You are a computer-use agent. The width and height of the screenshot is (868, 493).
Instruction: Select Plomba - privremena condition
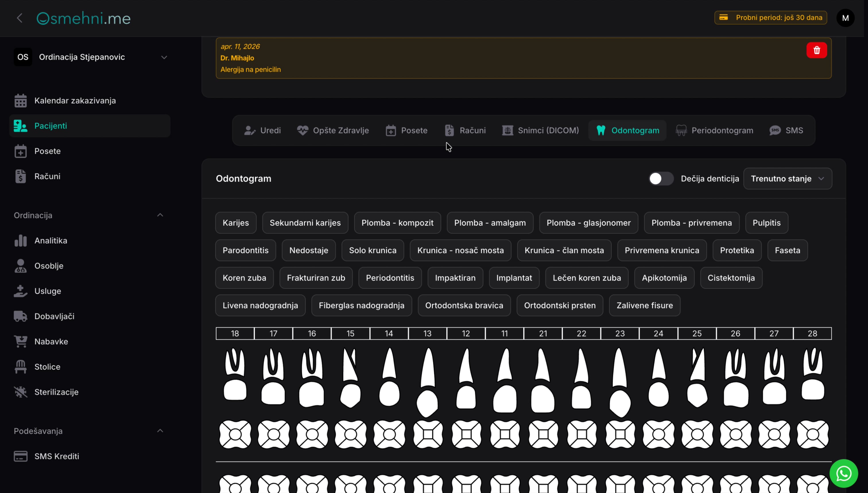691,223
